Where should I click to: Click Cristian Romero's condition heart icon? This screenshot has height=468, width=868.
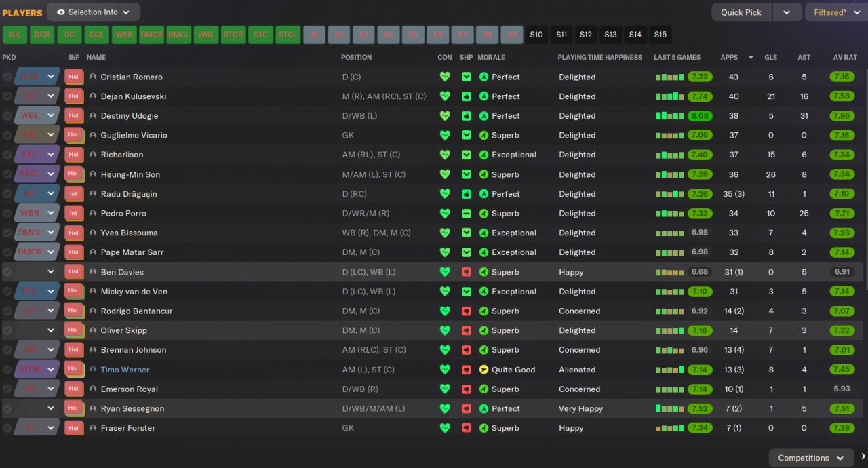tap(445, 77)
